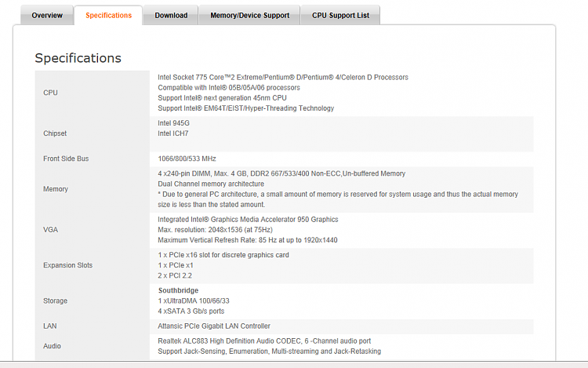Click '1 xUltraDMA 100/66/33' line
Image resolution: width=588 pixels, height=368 pixels.
point(194,301)
